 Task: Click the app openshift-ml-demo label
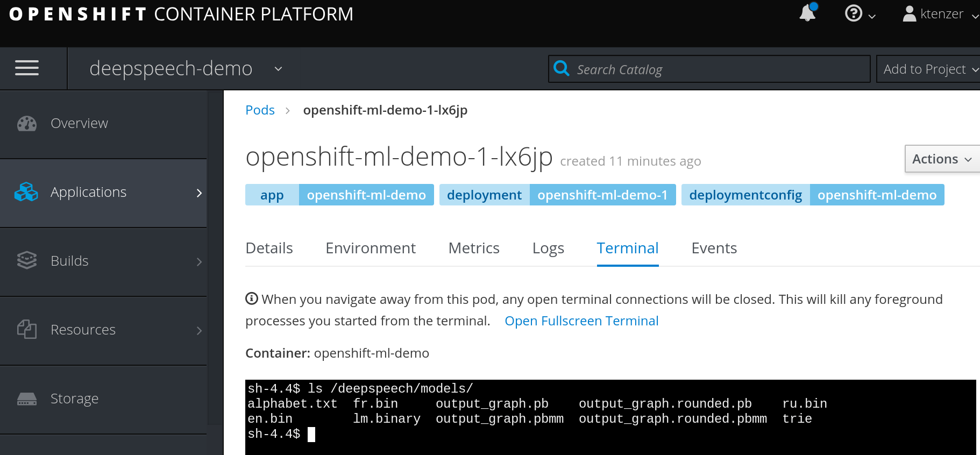click(339, 195)
